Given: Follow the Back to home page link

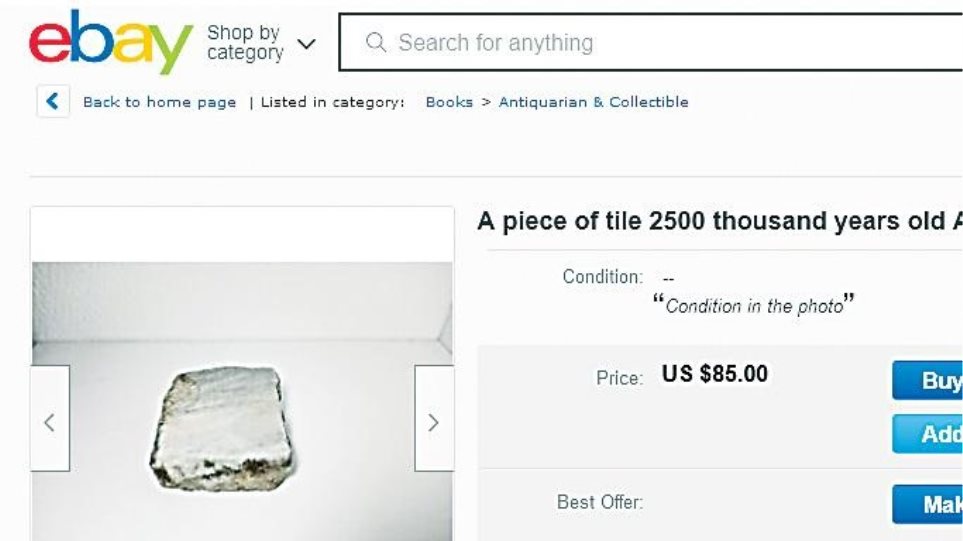Looking at the screenshot, I should (x=159, y=102).
